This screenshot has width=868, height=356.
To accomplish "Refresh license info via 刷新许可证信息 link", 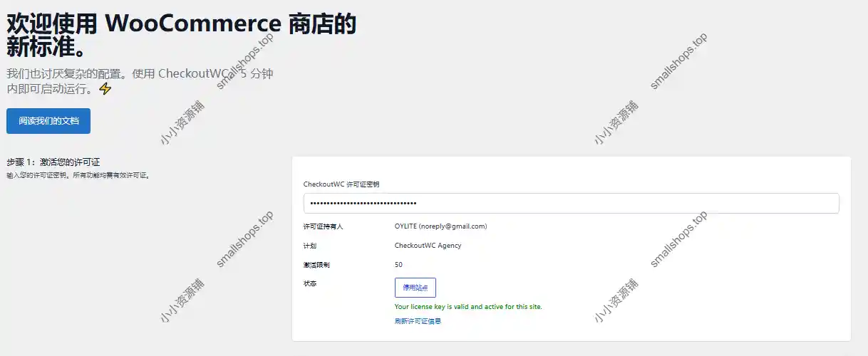I will [418, 321].
